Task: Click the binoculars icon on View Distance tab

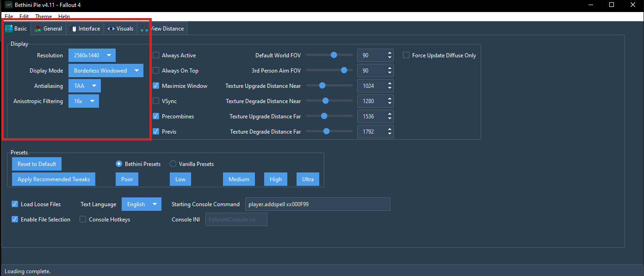Action: [x=144, y=28]
